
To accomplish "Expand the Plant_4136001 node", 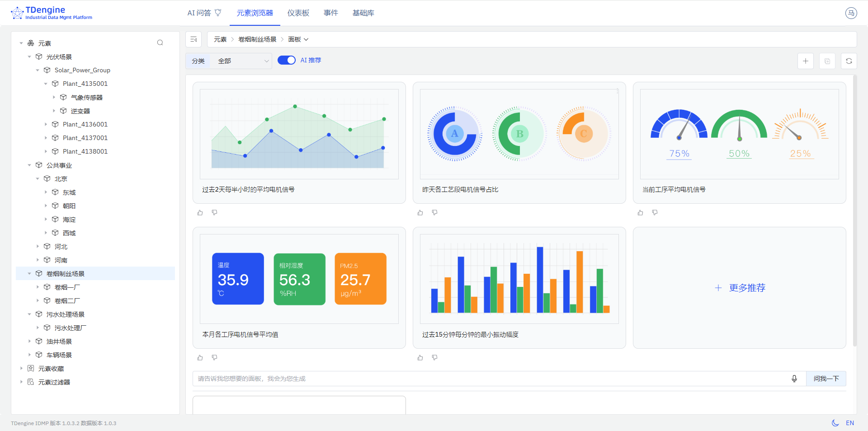I will click(46, 124).
